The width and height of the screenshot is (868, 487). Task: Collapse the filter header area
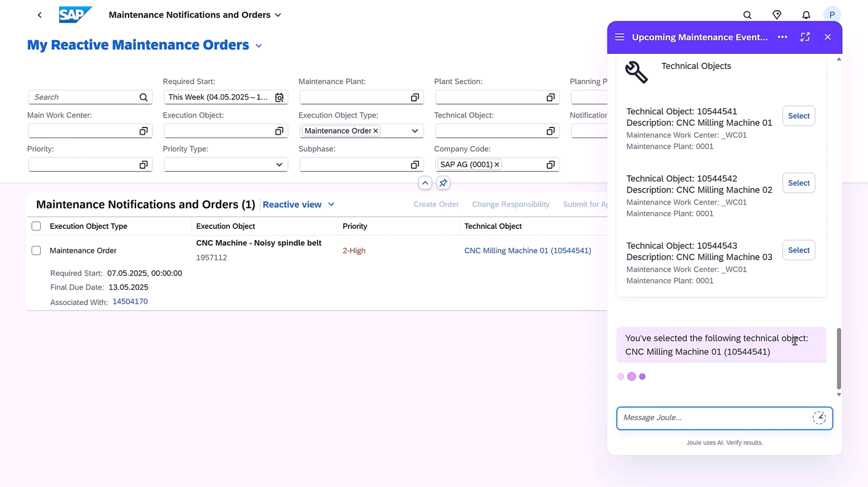pos(425,183)
